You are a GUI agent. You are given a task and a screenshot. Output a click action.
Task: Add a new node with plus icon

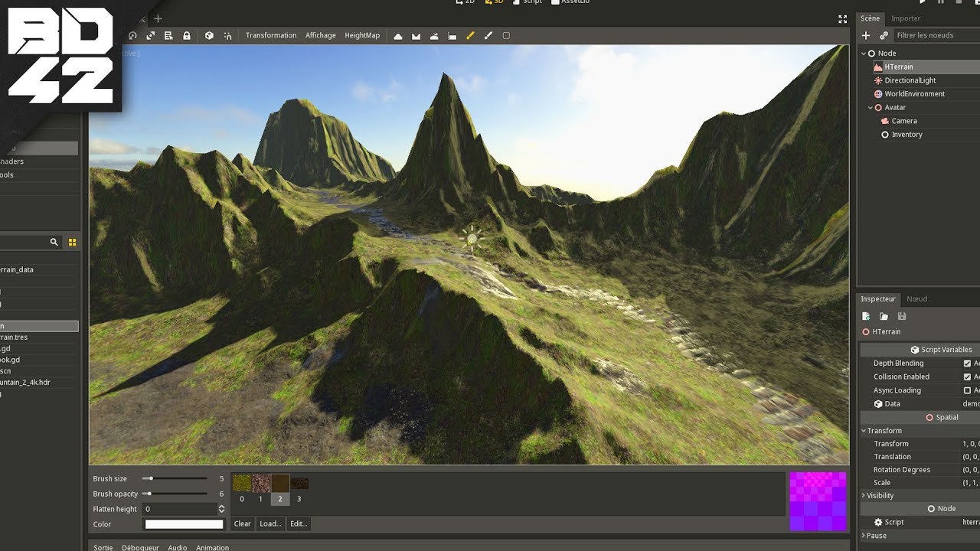(x=866, y=35)
